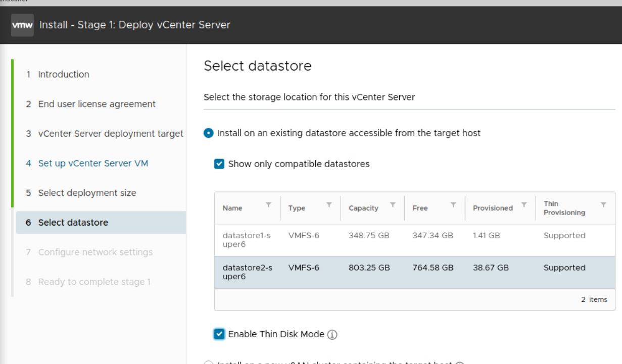622x364 pixels.
Task: Select Install on an existing datastore radio
Action: tap(208, 133)
